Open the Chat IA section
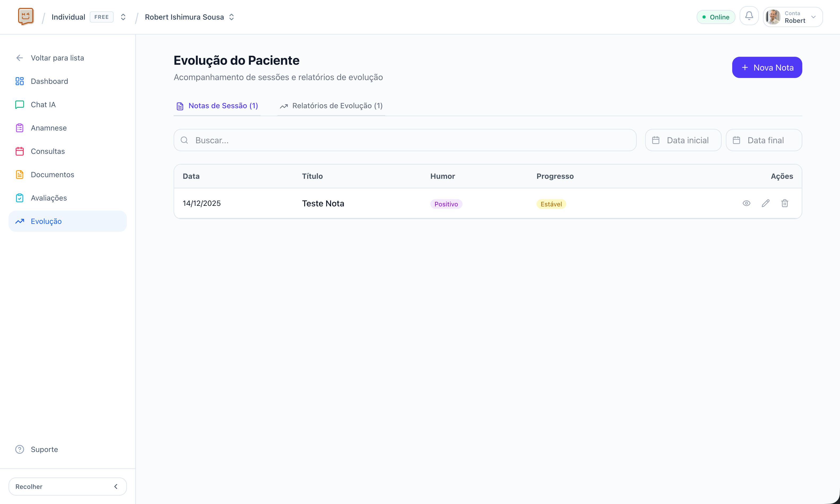 tap(43, 104)
